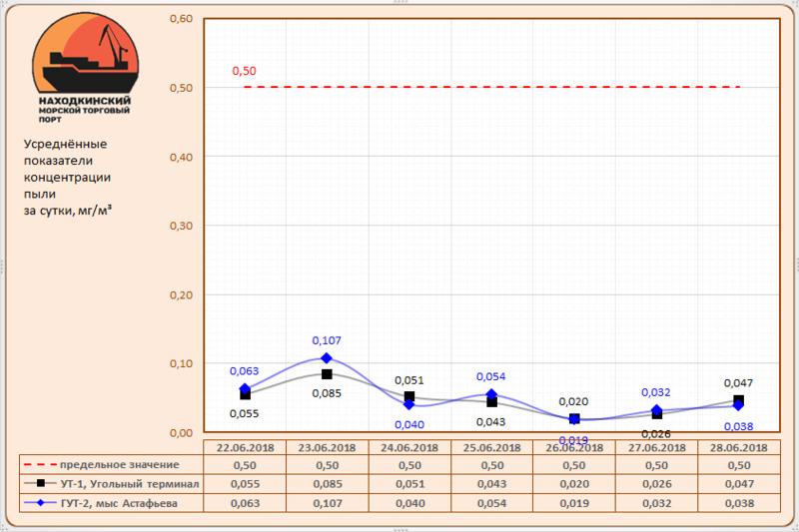Screen dimensions: 799x532
Task: Click the red 0,50 threshold line label
Action: 244,72
